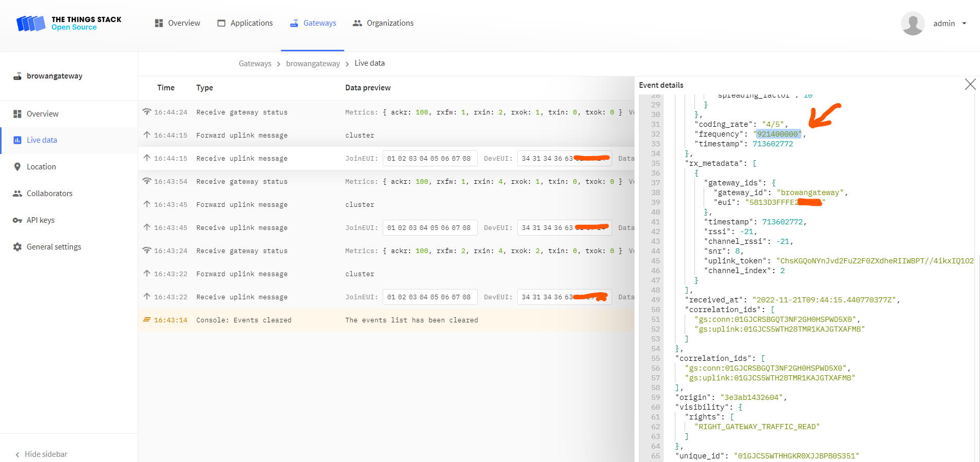The width and height of the screenshot is (980, 462).
Task: Click the admin profile avatar
Action: 913,24
